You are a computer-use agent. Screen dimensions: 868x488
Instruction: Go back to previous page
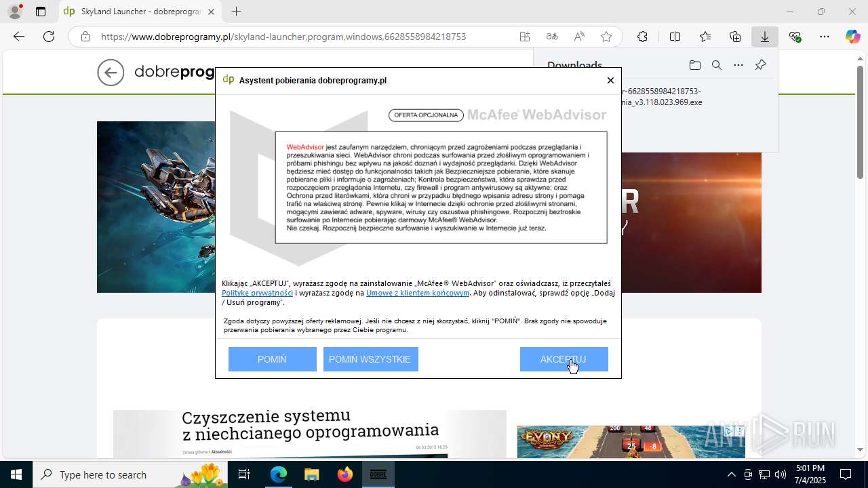(19, 37)
